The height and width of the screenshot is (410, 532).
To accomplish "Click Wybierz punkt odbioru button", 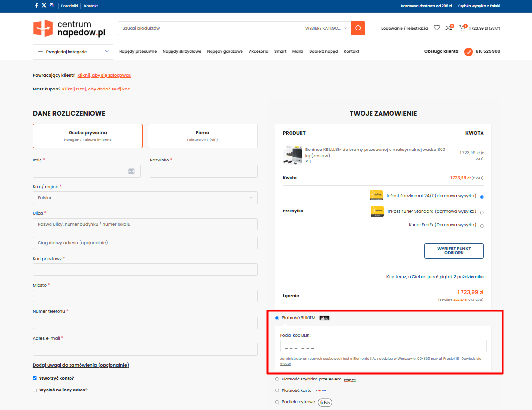I will point(454,251).
